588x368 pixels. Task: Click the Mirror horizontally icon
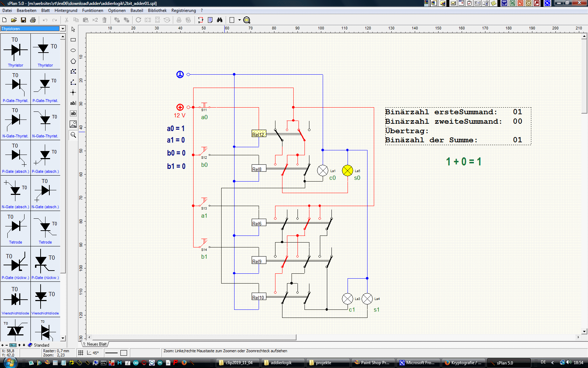click(x=148, y=20)
